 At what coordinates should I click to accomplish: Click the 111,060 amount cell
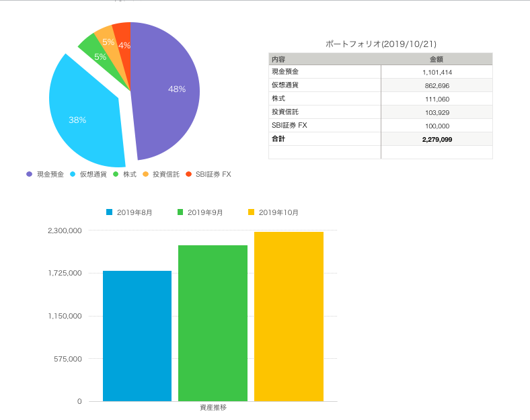point(437,99)
